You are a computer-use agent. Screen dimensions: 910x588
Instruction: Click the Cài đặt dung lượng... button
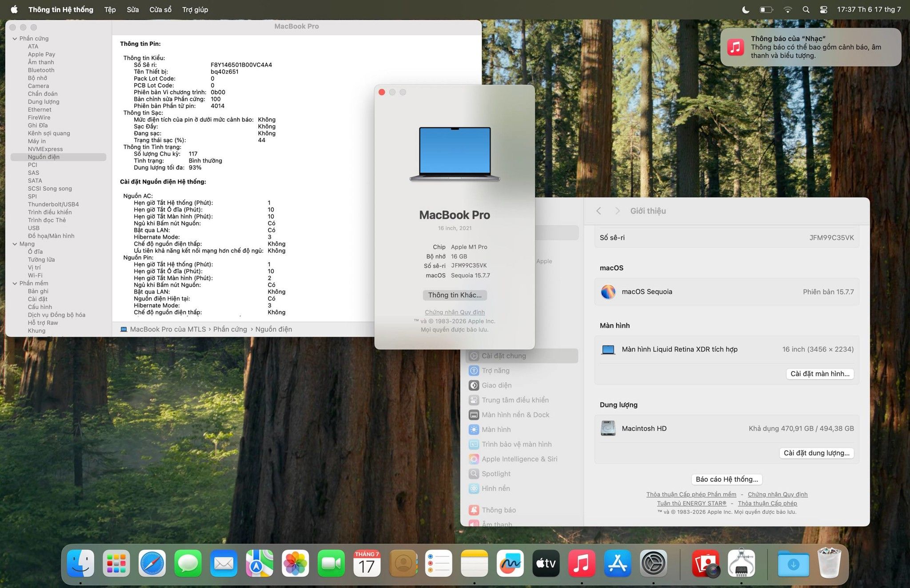[x=816, y=453]
